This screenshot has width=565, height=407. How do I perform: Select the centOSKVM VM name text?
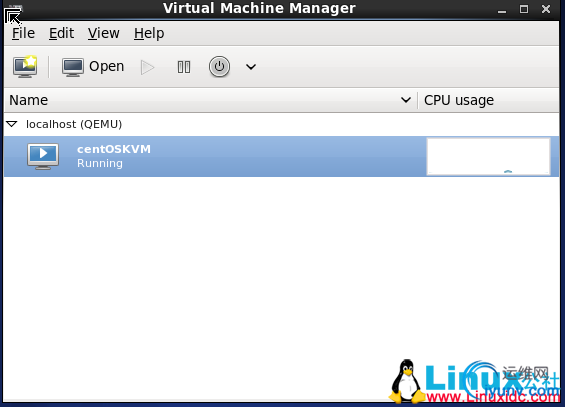(114, 149)
